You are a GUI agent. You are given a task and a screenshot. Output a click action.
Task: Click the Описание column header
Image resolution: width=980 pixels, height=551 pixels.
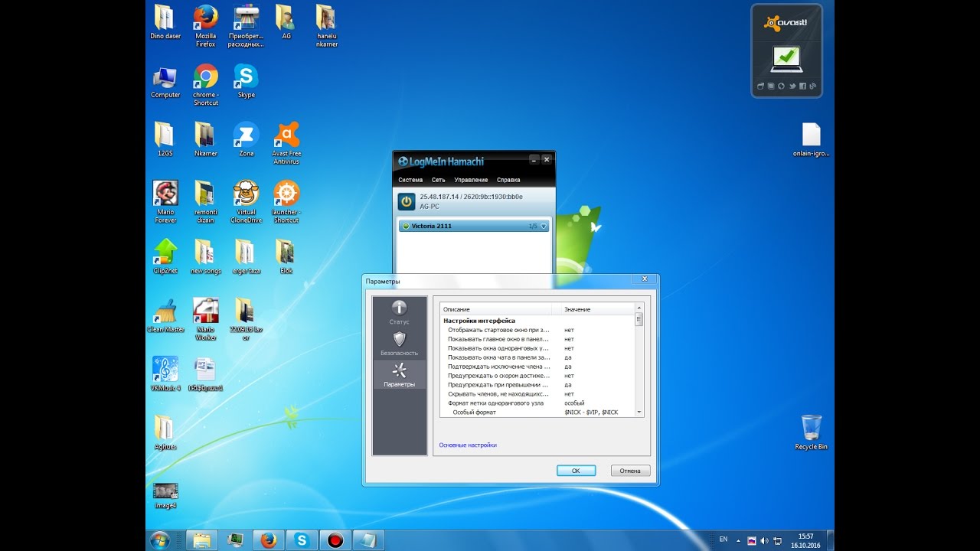[496, 309]
